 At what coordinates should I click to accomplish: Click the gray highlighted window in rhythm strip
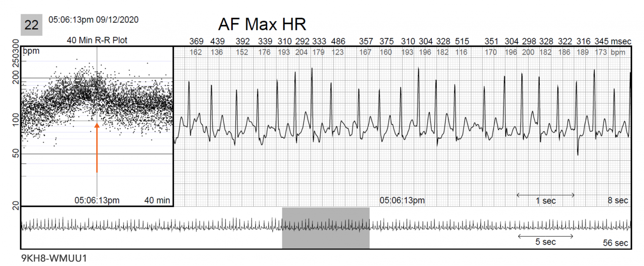pos(326,228)
